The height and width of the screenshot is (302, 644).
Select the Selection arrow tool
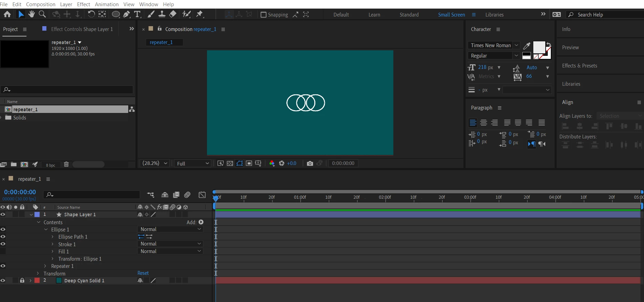pyautogui.click(x=21, y=14)
